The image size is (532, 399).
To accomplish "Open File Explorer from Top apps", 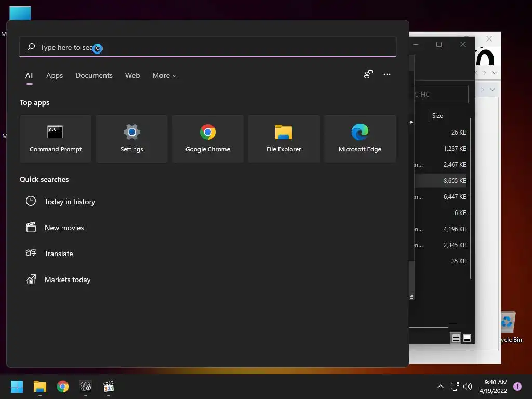I will 284,139.
